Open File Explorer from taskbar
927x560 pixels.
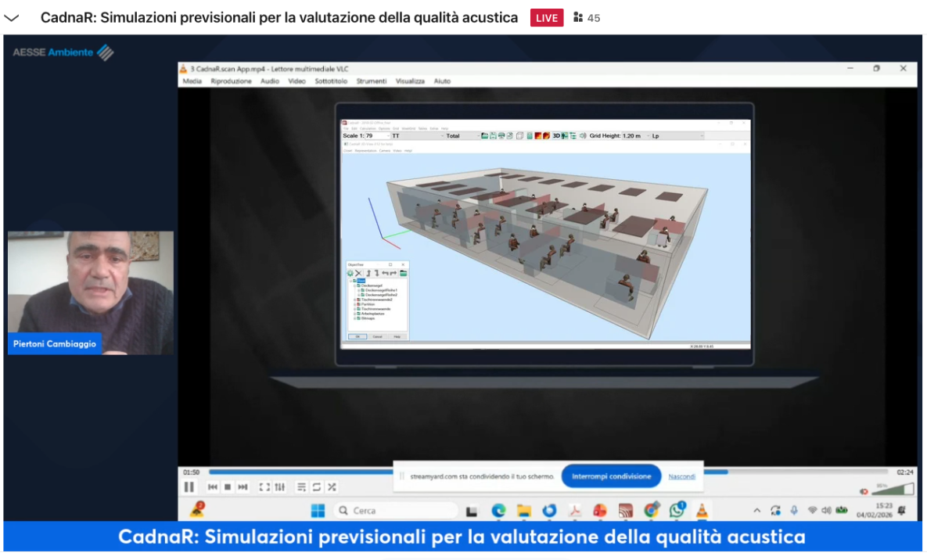point(524,510)
